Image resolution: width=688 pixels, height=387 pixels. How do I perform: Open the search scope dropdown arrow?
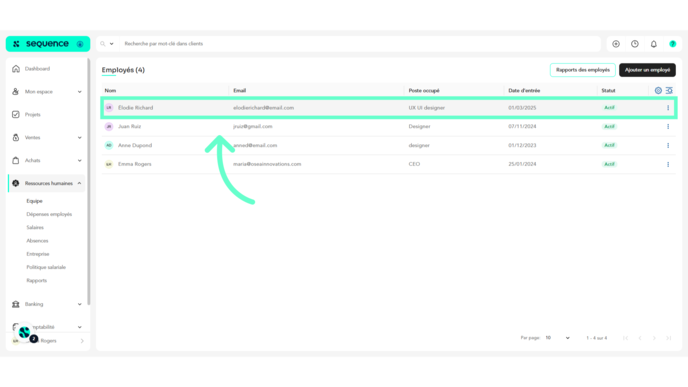111,44
